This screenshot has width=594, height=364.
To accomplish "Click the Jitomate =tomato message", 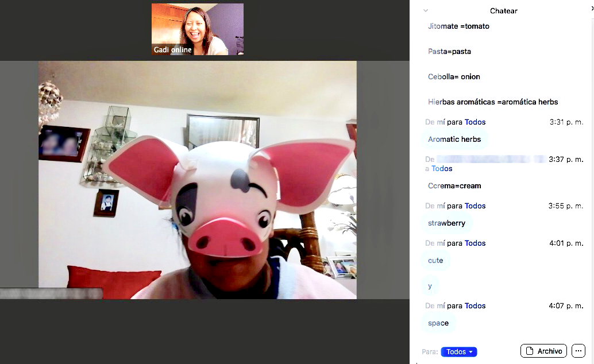I will coord(458,26).
